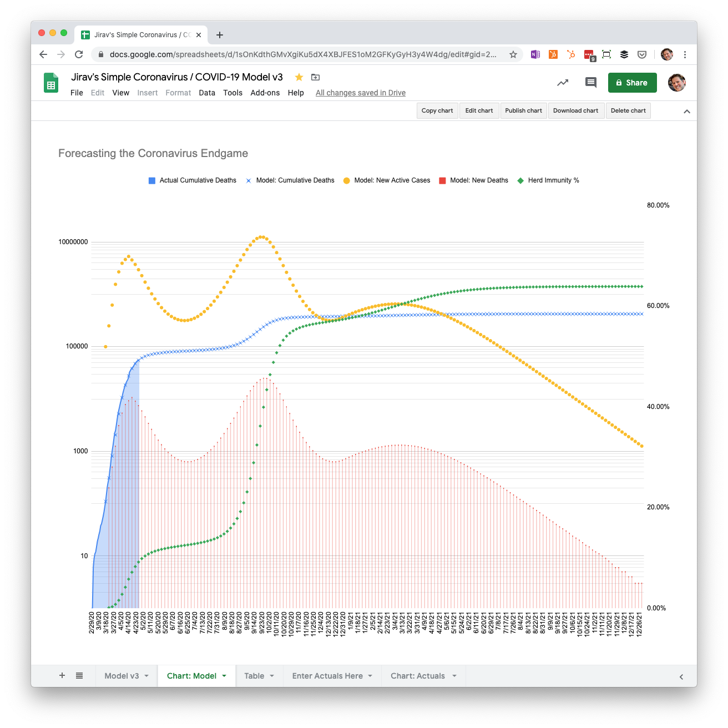The height and width of the screenshot is (728, 728).
Task: Add a new sheet with plus
Action: click(62, 676)
